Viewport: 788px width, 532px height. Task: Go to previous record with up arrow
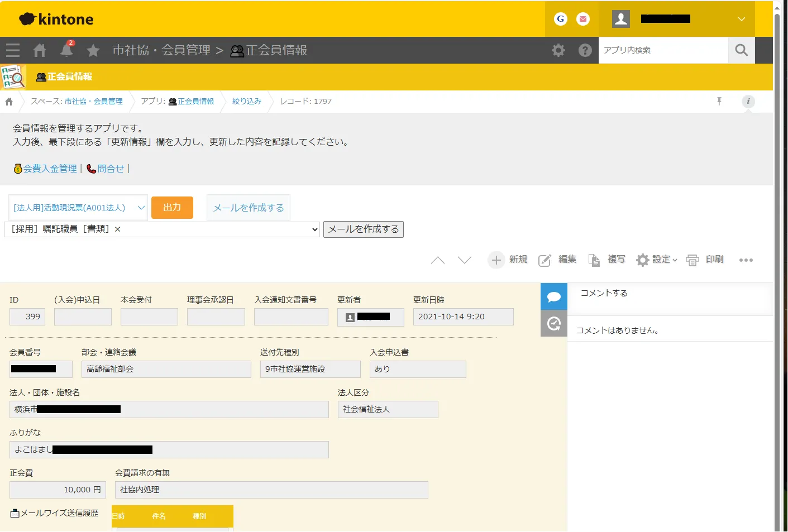click(438, 260)
